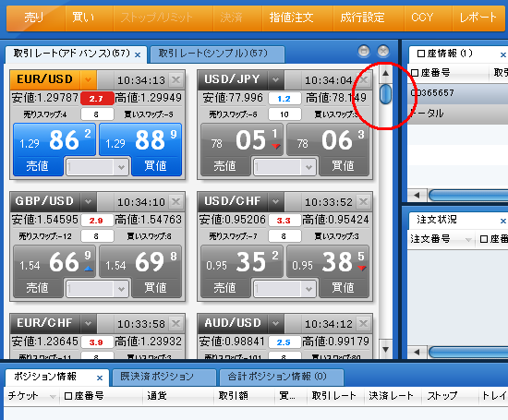
Task: Close the 口座情報 (1) tab
Action: pos(502,55)
